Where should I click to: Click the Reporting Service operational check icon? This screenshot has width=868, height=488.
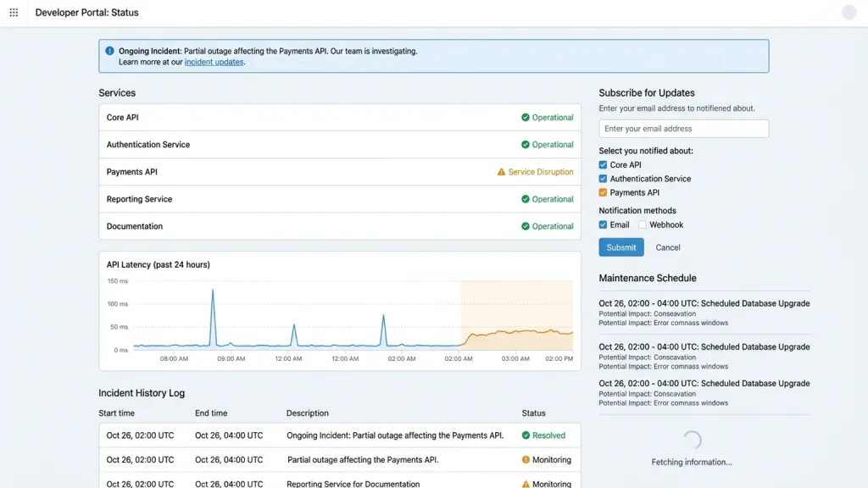pyautogui.click(x=526, y=199)
